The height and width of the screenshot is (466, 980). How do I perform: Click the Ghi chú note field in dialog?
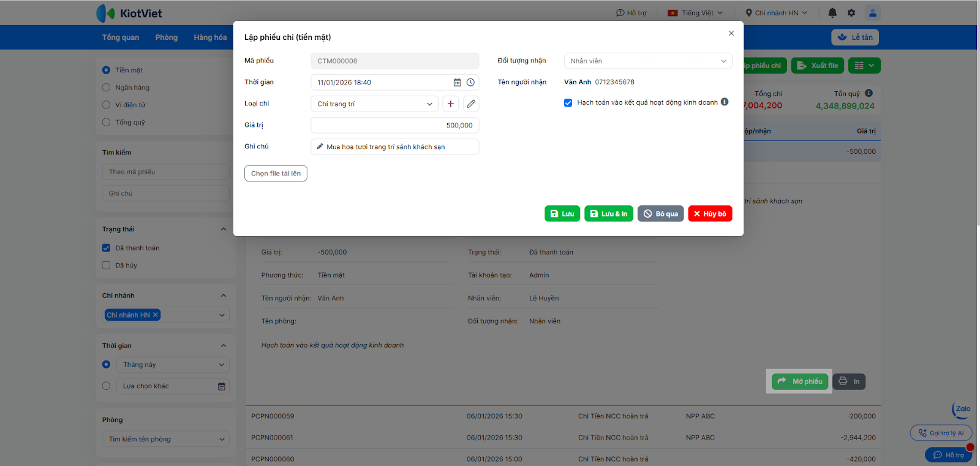tap(395, 147)
